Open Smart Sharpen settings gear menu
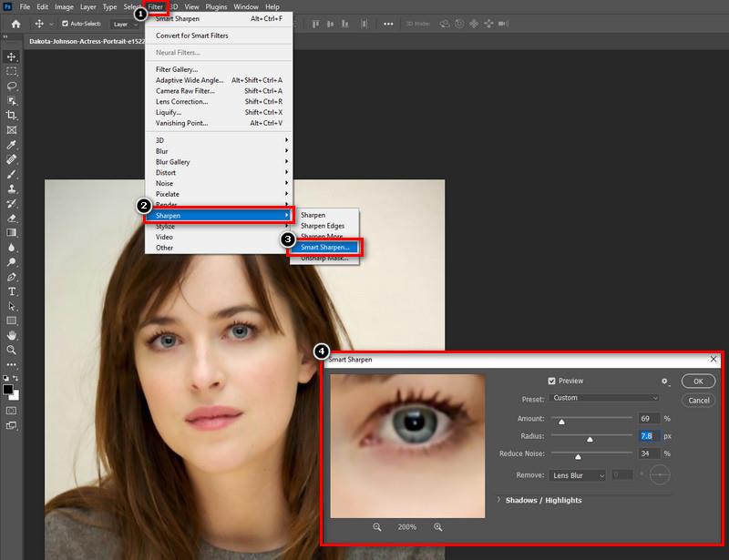729x560 pixels. 665,382
